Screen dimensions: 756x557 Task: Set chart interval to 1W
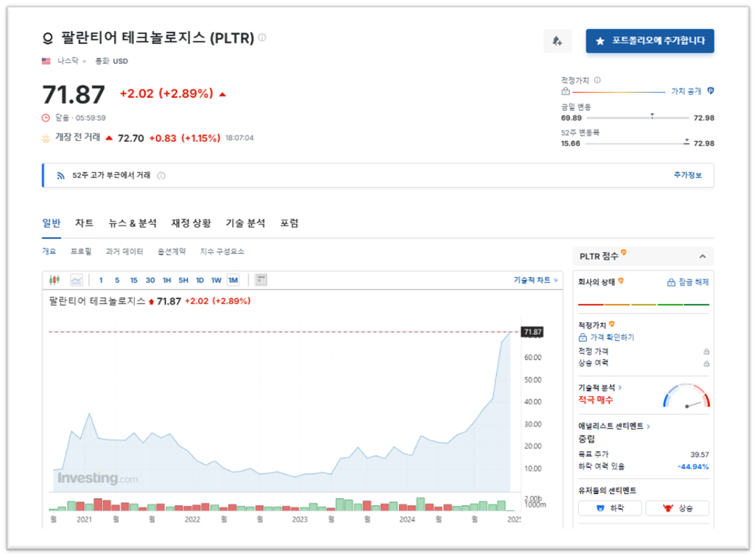[216, 280]
